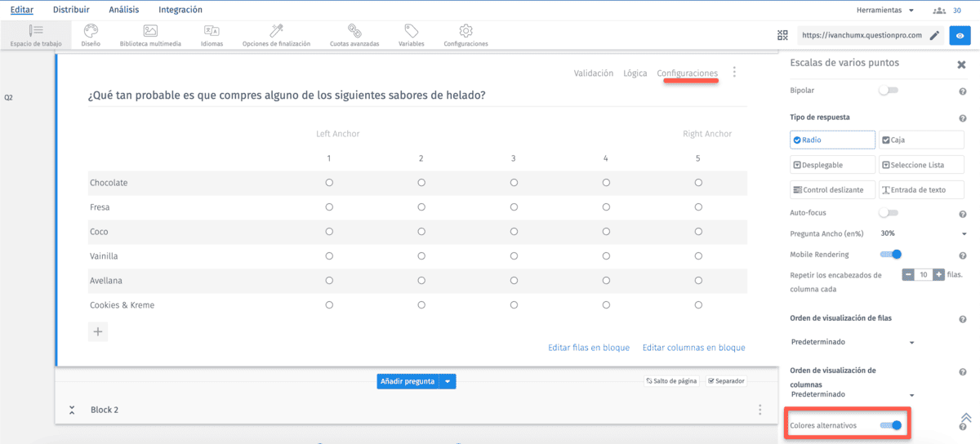
Task: Open the Herramientas dropdown
Action: click(884, 10)
